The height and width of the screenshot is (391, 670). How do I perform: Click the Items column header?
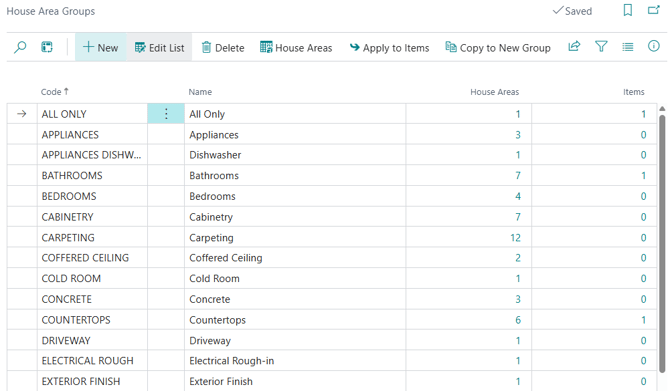(x=634, y=92)
